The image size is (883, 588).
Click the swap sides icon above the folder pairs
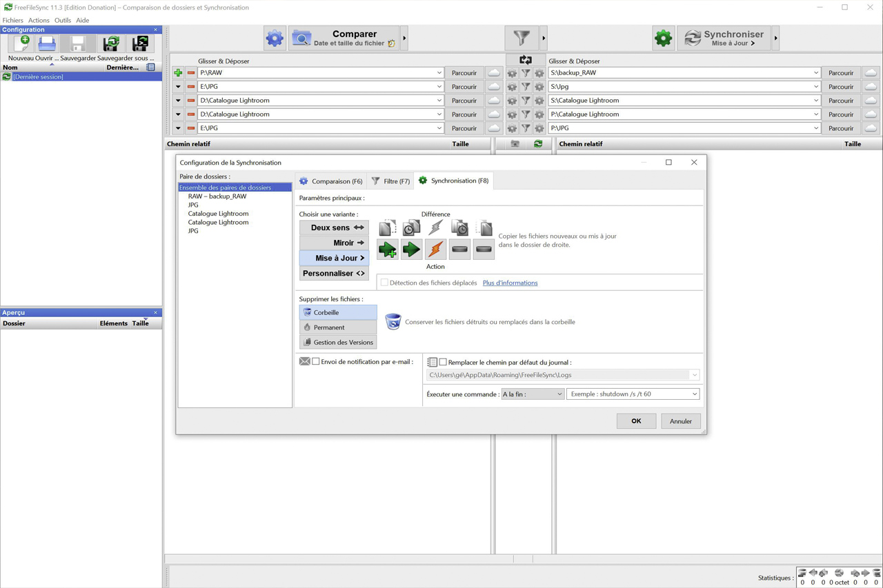tap(526, 61)
